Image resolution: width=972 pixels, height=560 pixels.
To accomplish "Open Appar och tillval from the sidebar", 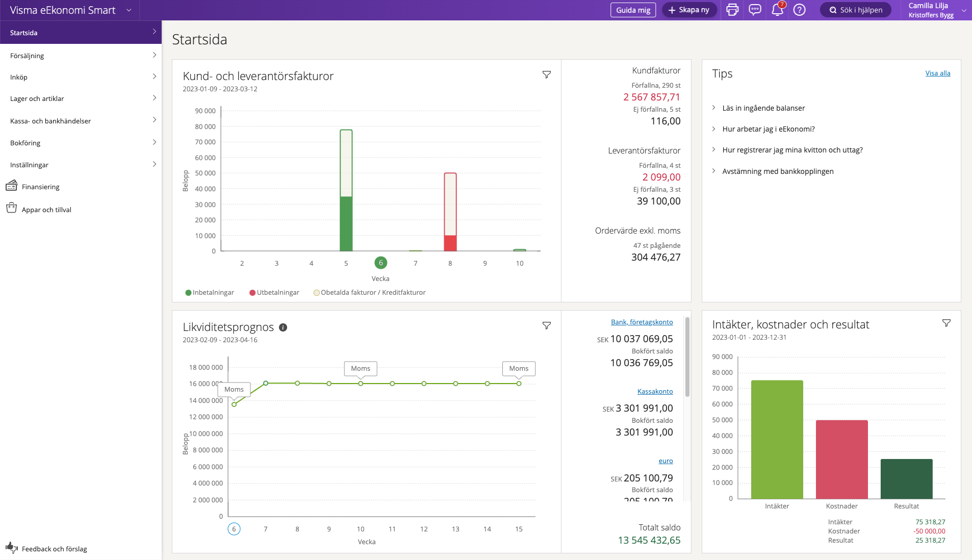I will (11, 209).
